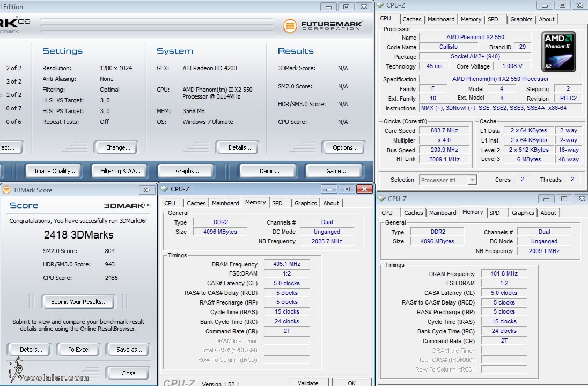Click title icon of top-right CPU-Z window
588x386 pixels.
[380, 5]
